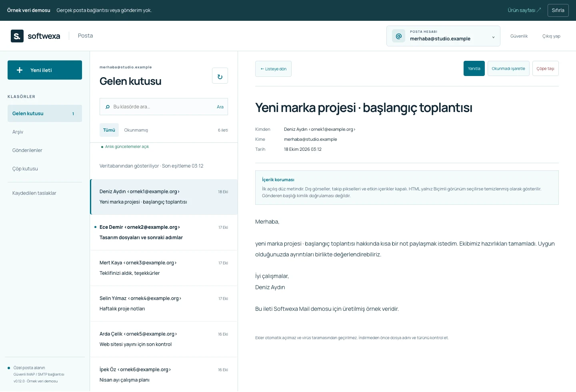Click the Ara search button
This screenshot has height=392, width=576.
coord(220,107)
